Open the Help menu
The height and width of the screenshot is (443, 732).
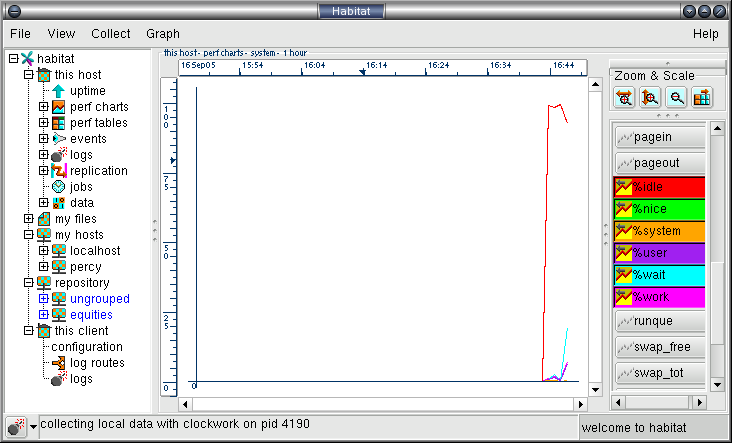(706, 34)
